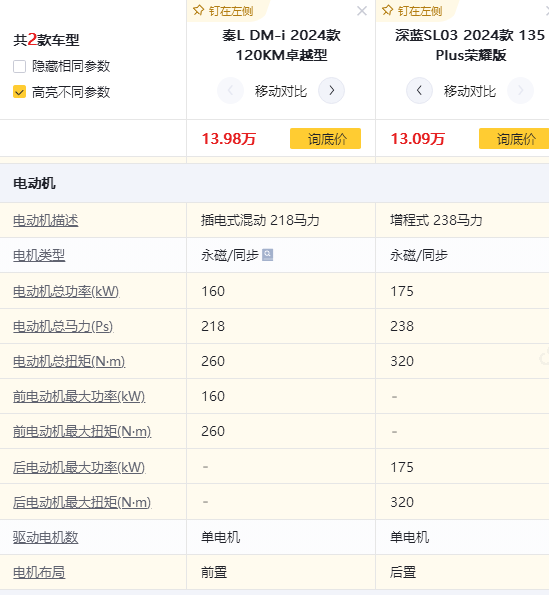Open 前电动机最大扭矩(N·m) link
Image resolution: width=549 pixels, height=595 pixels.
click(x=82, y=431)
